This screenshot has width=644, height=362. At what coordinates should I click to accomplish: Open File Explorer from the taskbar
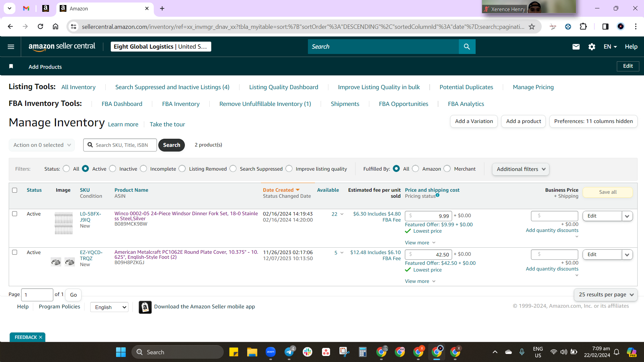pyautogui.click(x=252, y=352)
